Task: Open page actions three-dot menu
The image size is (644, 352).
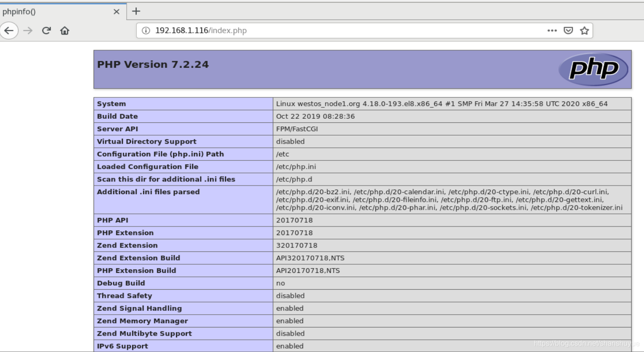Action: [552, 30]
